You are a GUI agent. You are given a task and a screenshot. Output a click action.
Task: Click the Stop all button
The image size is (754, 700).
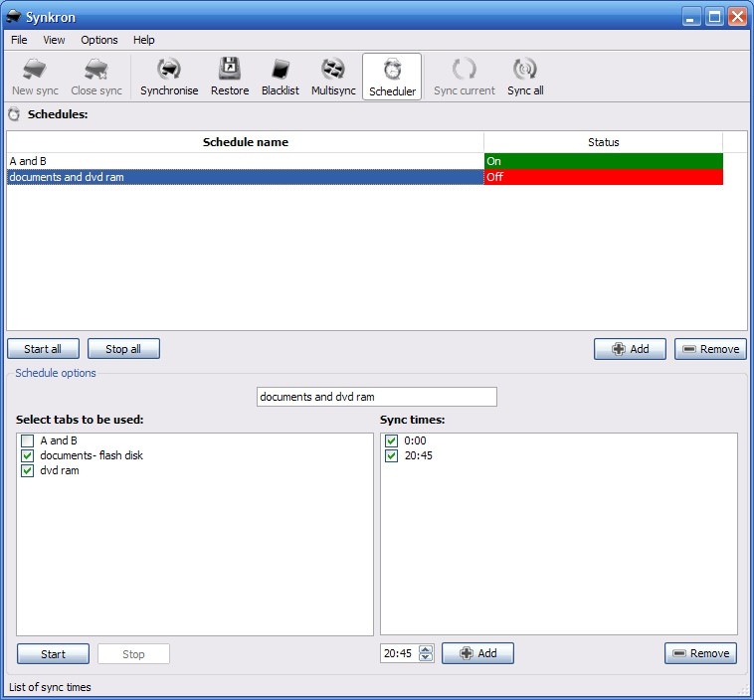tap(123, 349)
